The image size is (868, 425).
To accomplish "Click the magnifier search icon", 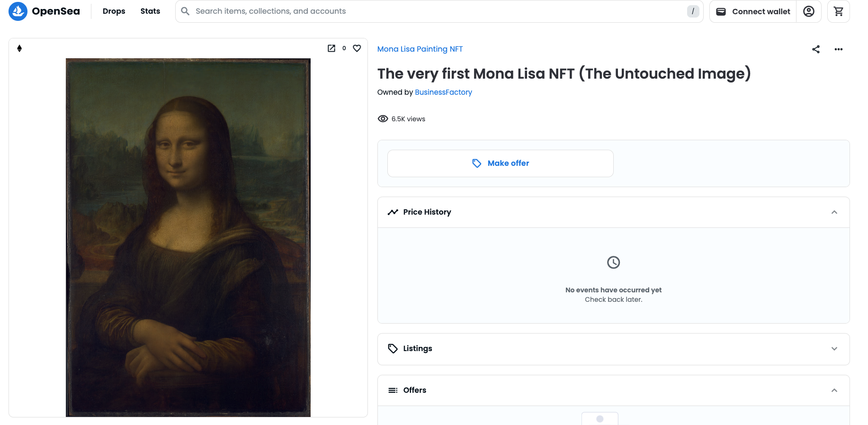I will 185,11.
